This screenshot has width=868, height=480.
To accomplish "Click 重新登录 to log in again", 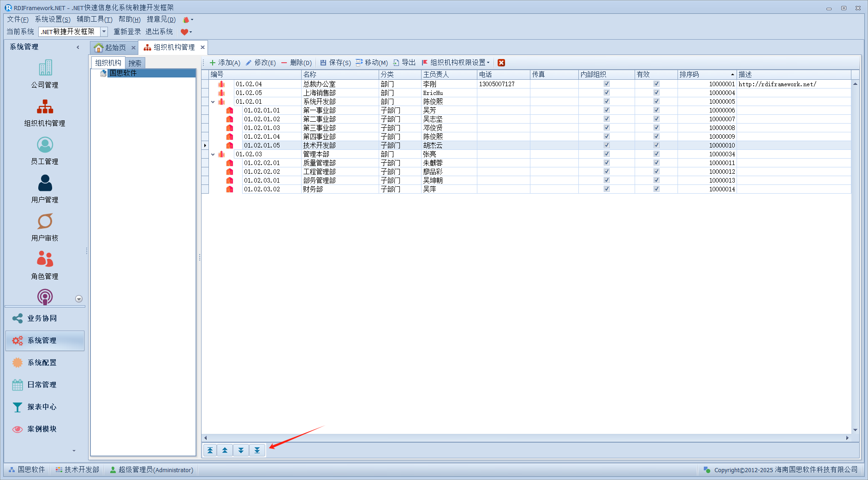I will (127, 32).
